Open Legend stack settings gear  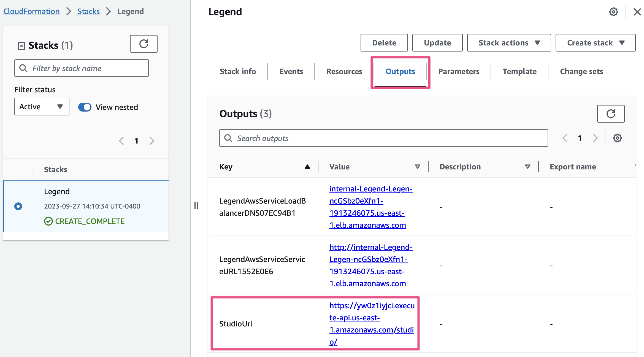tap(614, 12)
